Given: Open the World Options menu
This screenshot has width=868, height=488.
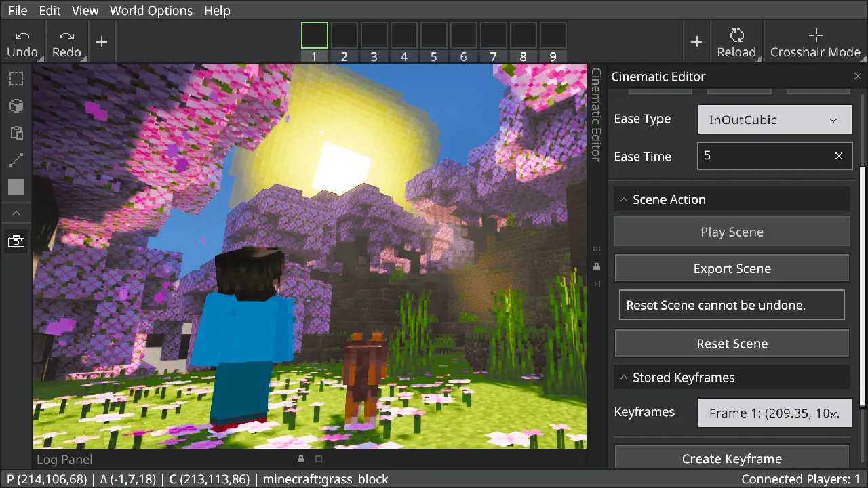Looking at the screenshot, I should 151,10.
